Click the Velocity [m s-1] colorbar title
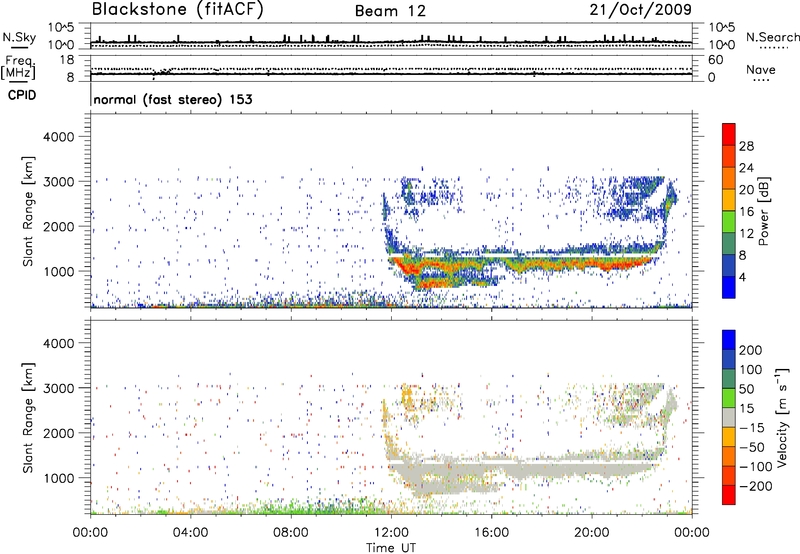This screenshot has width=800, height=554. [781, 417]
